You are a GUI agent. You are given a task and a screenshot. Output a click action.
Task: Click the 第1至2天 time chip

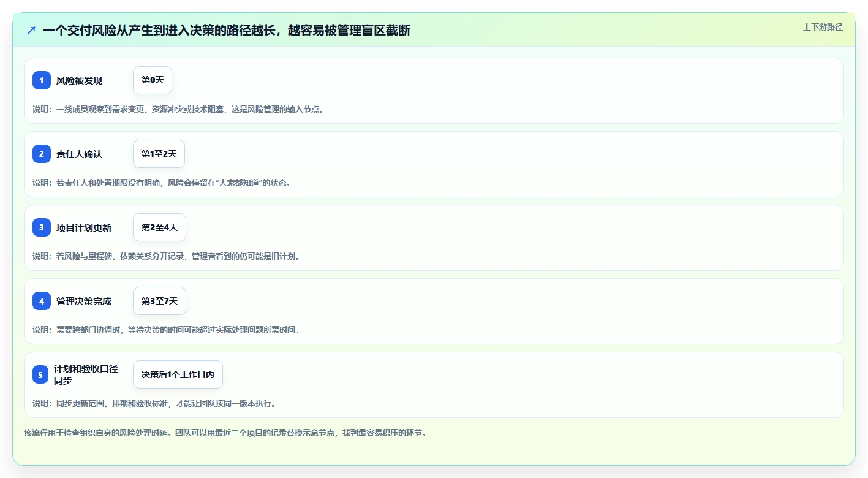pyautogui.click(x=159, y=154)
